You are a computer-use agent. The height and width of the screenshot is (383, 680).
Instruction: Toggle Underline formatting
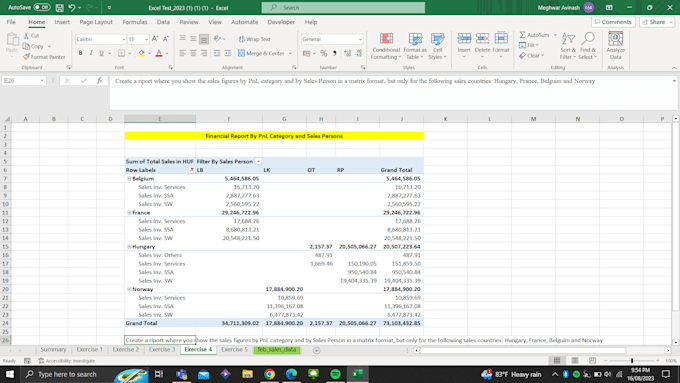(101, 53)
